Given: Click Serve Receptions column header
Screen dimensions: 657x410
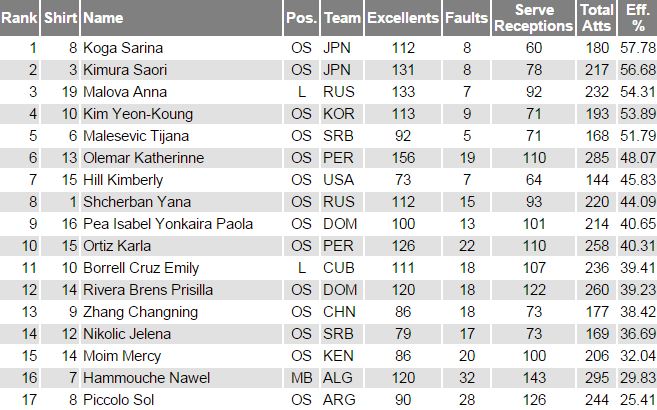Looking at the screenshot, I should click(x=533, y=18).
